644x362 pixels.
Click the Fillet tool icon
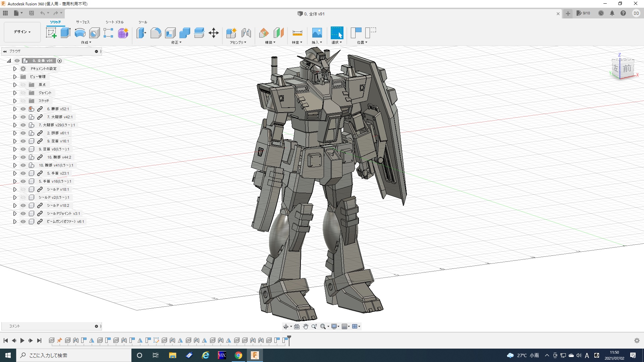point(156,33)
